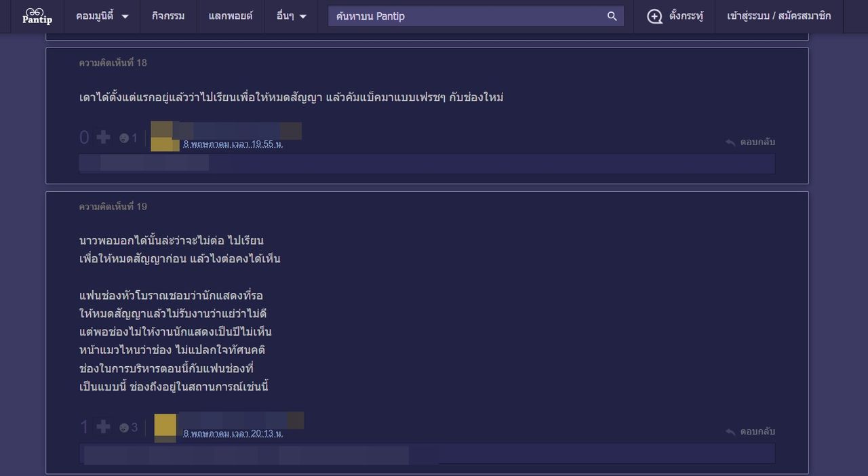Click the reply arrow on comment 18

730,142
